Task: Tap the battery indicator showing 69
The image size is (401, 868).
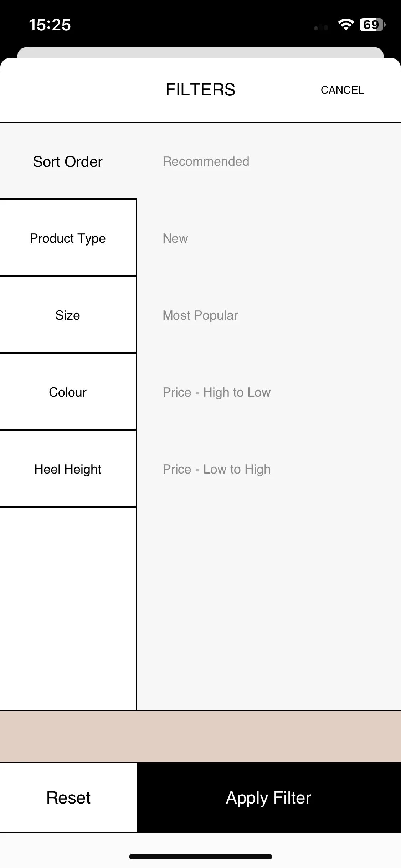Action: click(x=372, y=25)
